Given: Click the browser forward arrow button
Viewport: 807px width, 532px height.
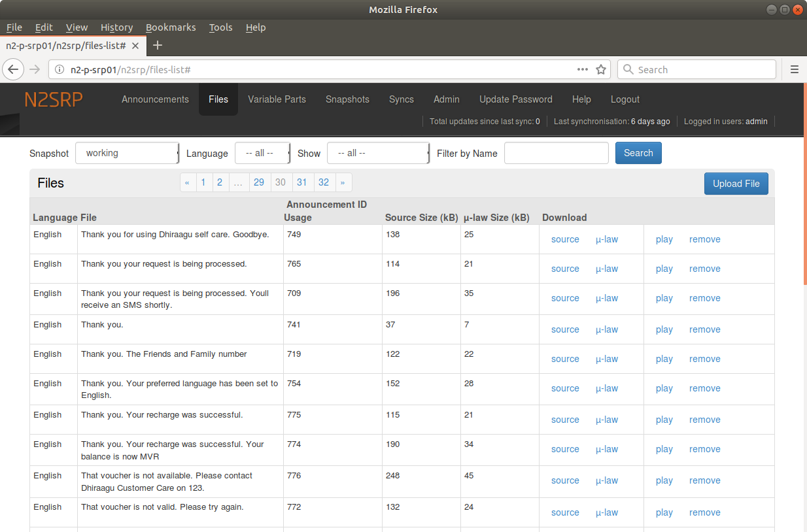Looking at the screenshot, I should click(x=35, y=69).
